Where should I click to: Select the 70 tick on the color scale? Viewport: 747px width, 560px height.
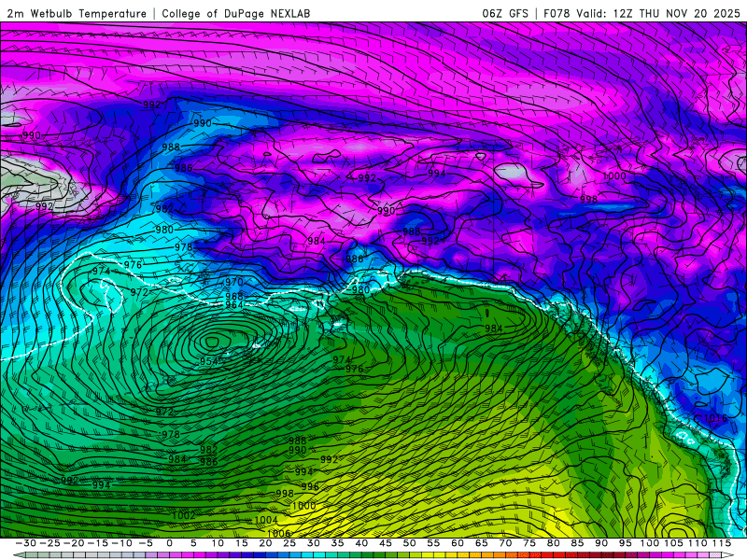pyautogui.click(x=505, y=543)
